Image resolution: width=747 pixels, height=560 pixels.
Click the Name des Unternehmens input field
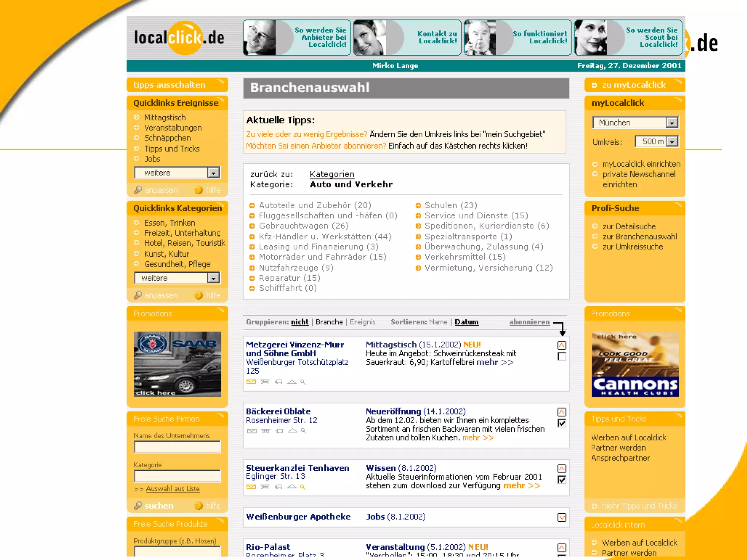click(177, 447)
